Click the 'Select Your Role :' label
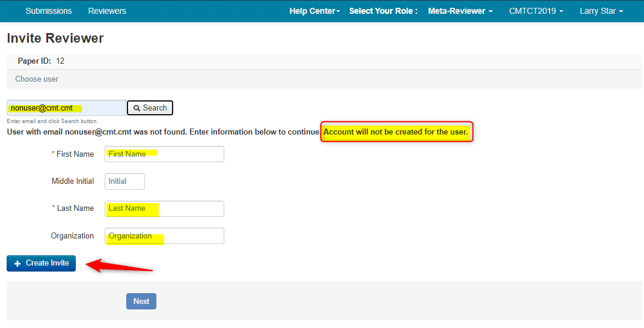Screen dimensions: 644x328 383,11
